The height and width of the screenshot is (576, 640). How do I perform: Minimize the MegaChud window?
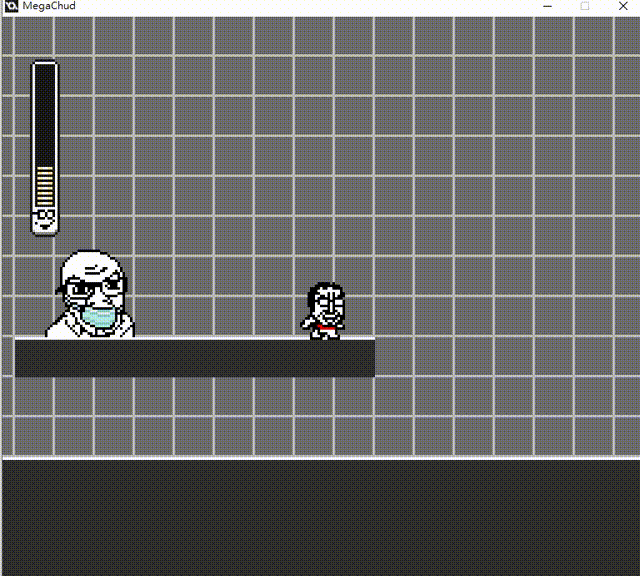pyautogui.click(x=548, y=6)
